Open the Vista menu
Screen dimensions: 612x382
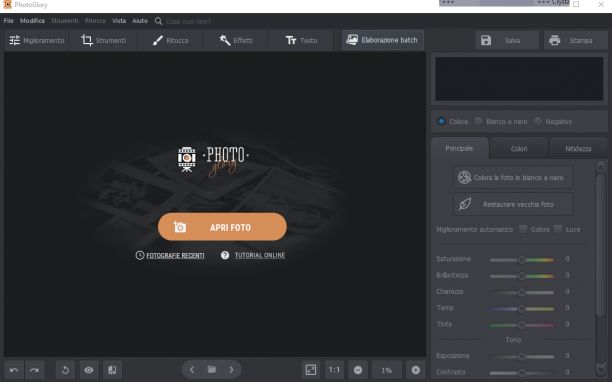point(119,21)
